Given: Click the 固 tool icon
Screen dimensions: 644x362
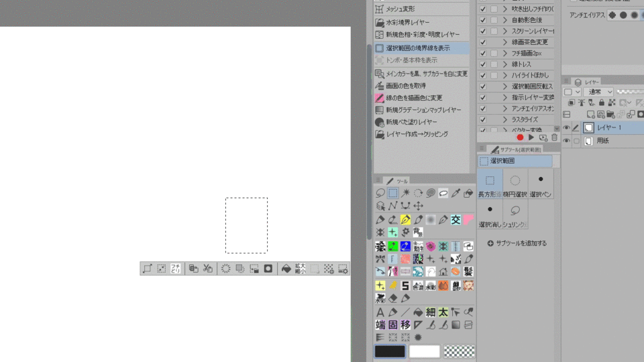Looking at the screenshot, I should [393, 325].
